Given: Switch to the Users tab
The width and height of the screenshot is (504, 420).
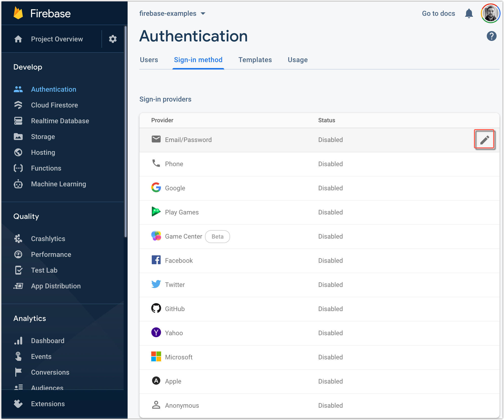Looking at the screenshot, I should pos(149,60).
